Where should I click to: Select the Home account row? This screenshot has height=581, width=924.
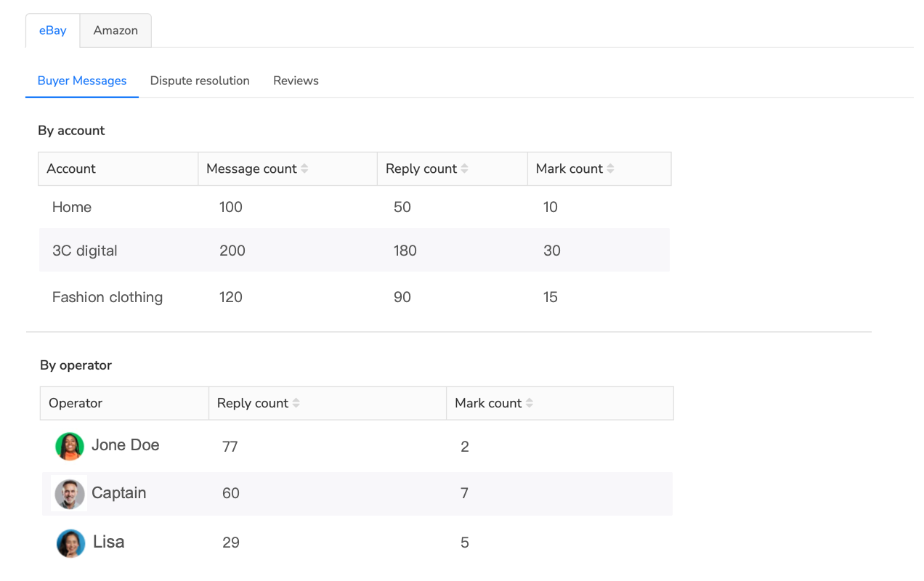[72, 207]
